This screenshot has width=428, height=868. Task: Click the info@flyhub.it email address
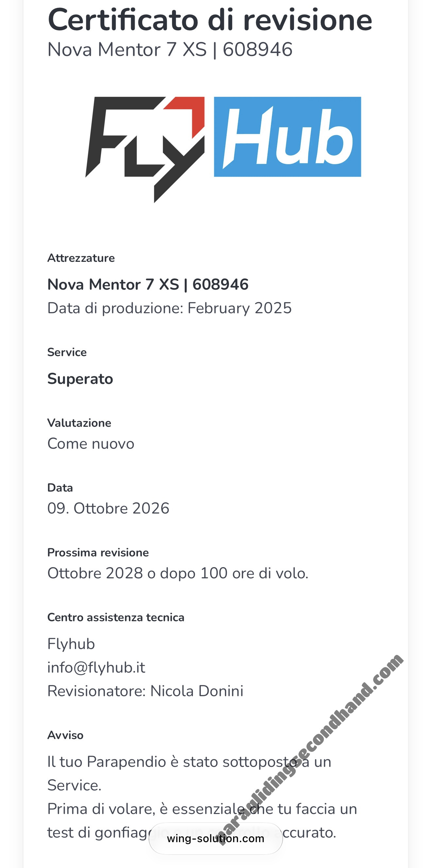pos(96,667)
